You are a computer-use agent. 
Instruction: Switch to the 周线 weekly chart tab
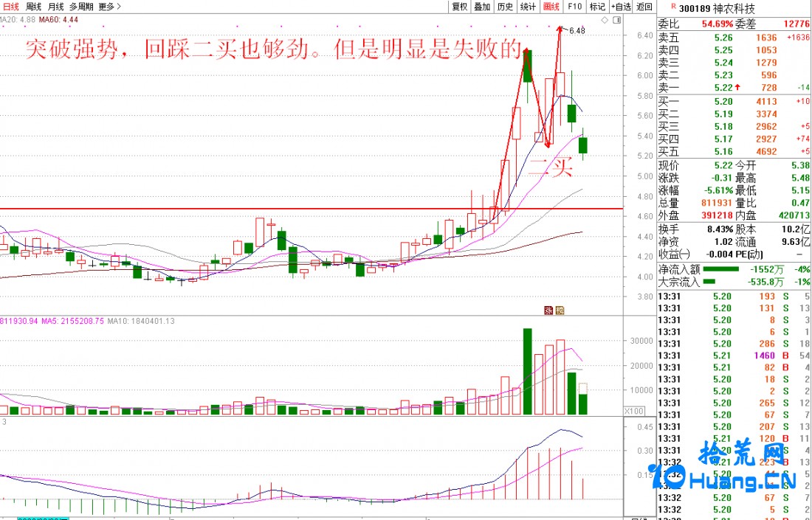33,7
